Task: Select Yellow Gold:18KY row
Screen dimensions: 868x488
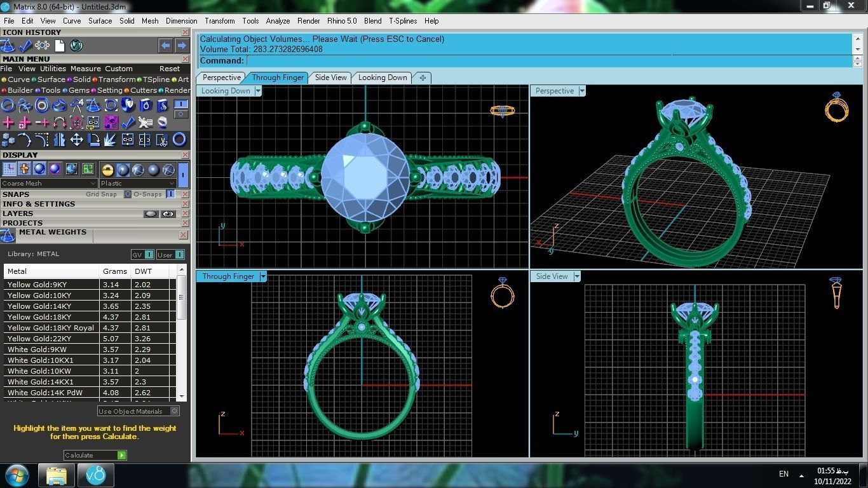Action: tap(90, 317)
